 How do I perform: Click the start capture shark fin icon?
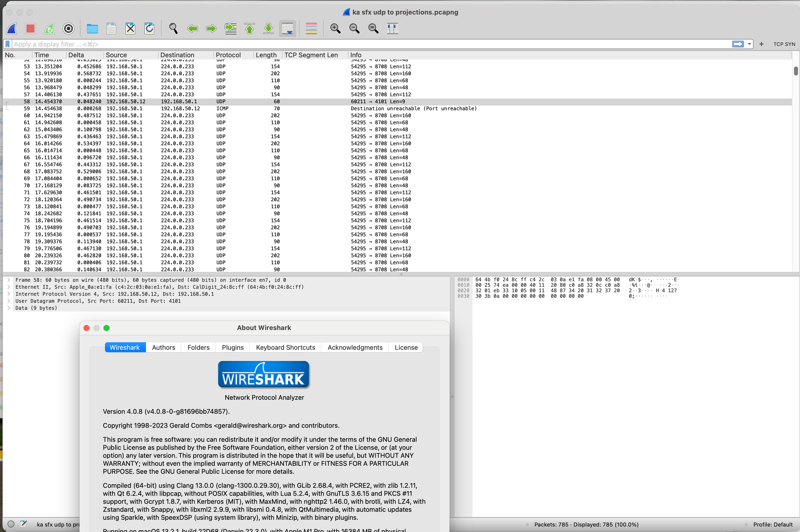point(12,28)
